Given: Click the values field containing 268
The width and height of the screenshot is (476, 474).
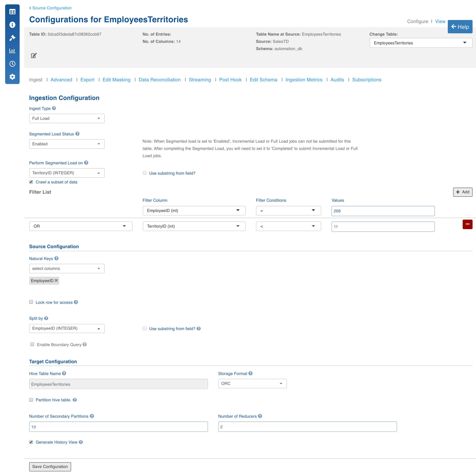Looking at the screenshot, I should pos(383,211).
